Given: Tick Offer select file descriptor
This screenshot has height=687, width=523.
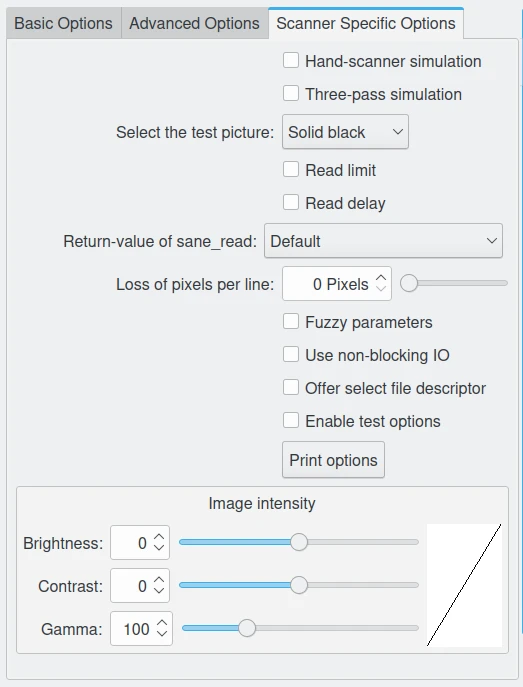Looking at the screenshot, I should click(x=291, y=388).
